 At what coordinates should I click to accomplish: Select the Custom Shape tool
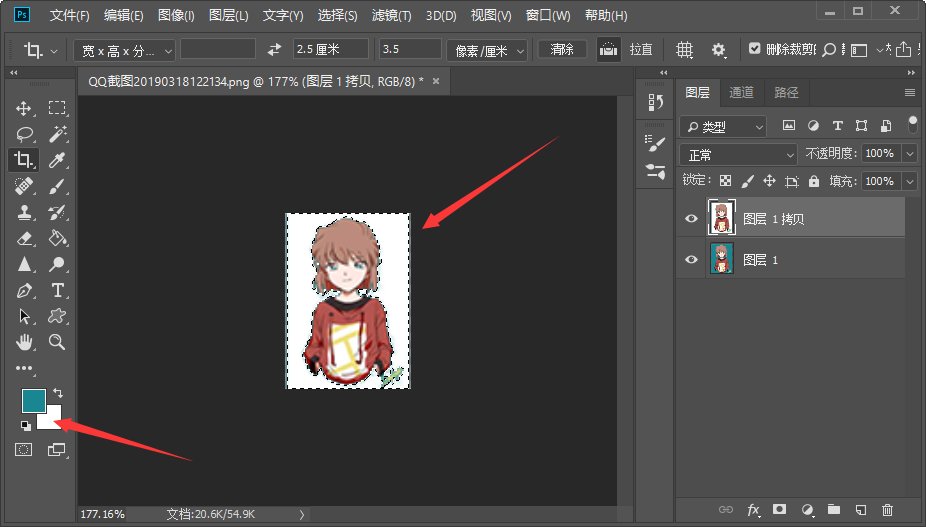[x=57, y=316]
